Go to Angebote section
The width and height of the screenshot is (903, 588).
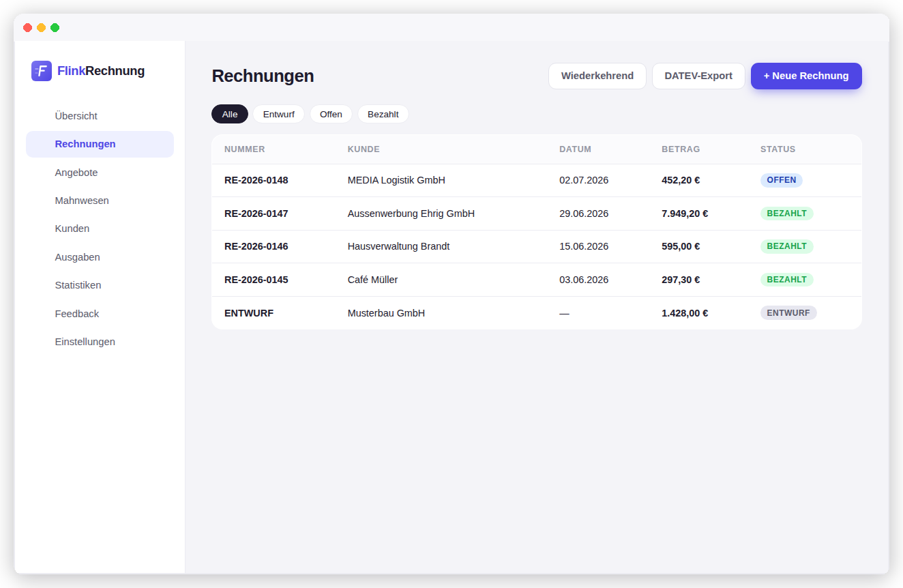click(100, 173)
